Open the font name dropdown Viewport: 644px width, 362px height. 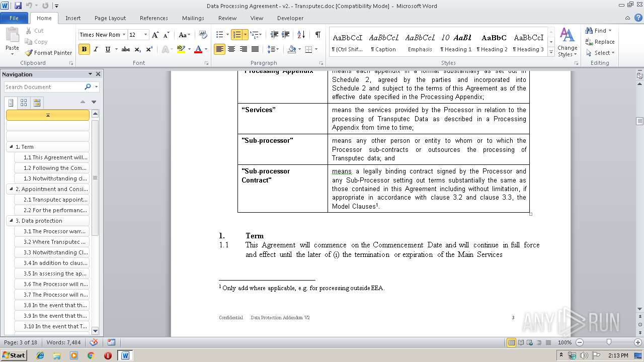124,35
